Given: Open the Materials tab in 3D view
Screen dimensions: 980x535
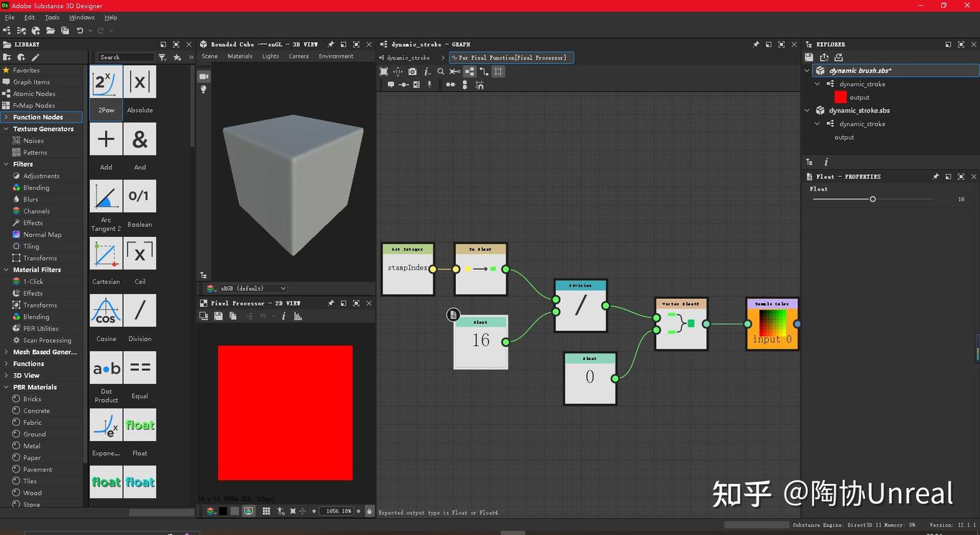Looking at the screenshot, I should pyautogui.click(x=240, y=56).
